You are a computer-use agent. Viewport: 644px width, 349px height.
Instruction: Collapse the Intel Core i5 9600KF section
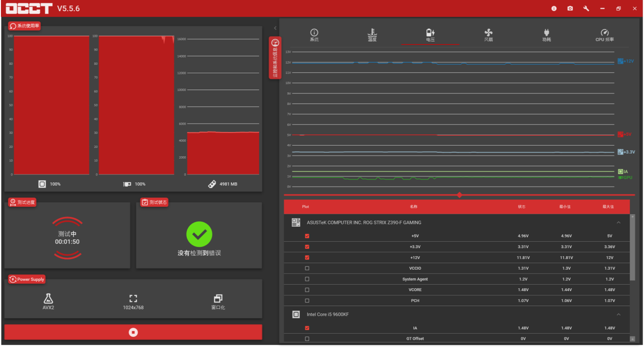coord(618,314)
